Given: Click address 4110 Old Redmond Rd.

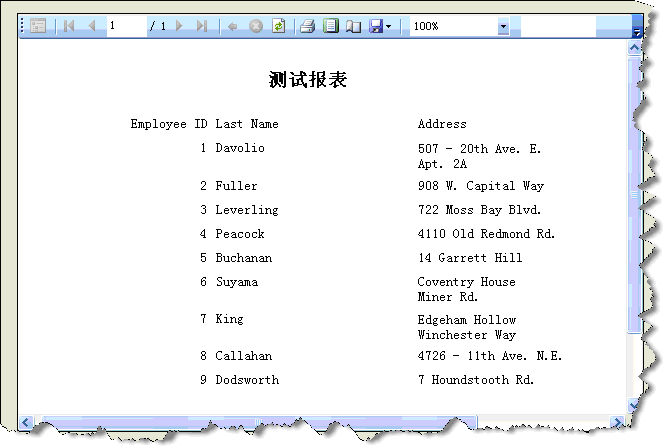Looking at the screenshot, I should coord(486,234).
